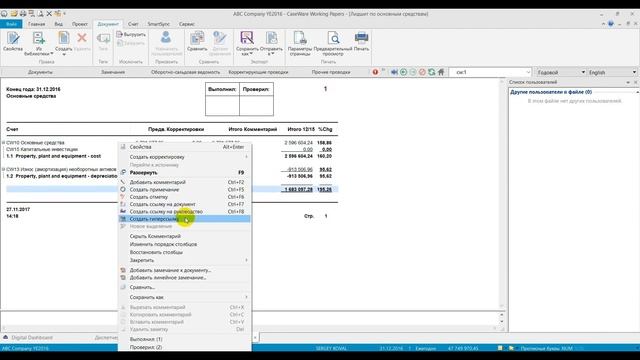Choose Создать ссылку на руководство
The height and width of the screenshot is (360, 640).
184,212
